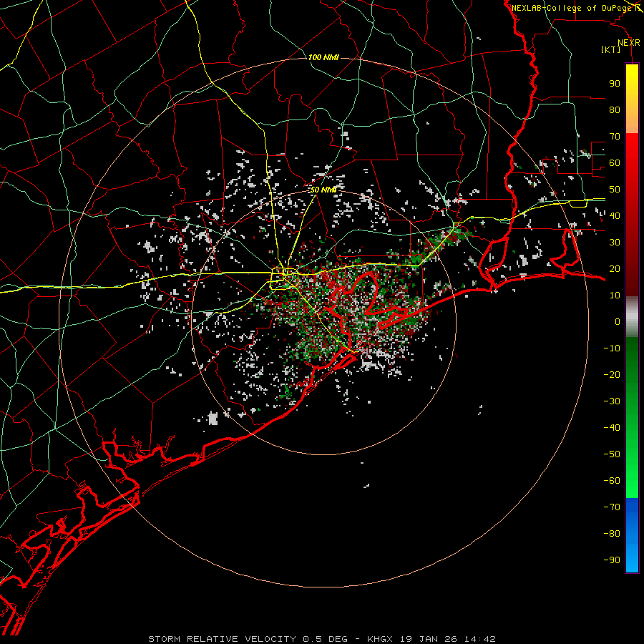Click the -40 value on the velocity scale
This screenshot has width=644, height=644.
click(612, 428)
